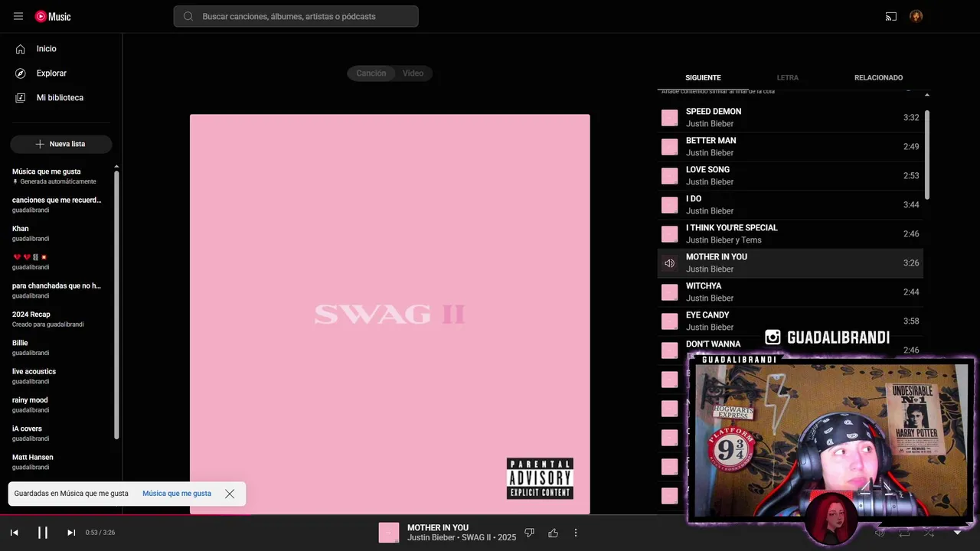Click the Nueva lista button
Image resolution: width=980 pixels, height=551 pixels.
coord(61,144)
